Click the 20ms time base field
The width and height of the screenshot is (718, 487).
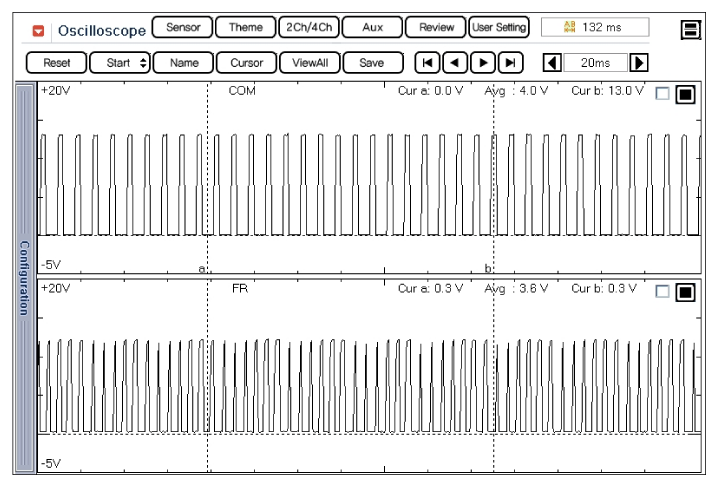click(594, 62)
